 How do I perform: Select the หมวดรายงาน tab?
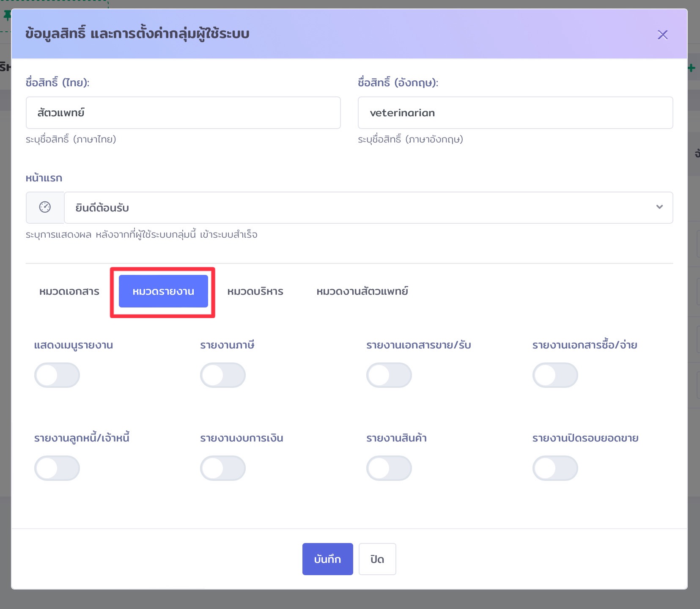click(x=163, y=291)
